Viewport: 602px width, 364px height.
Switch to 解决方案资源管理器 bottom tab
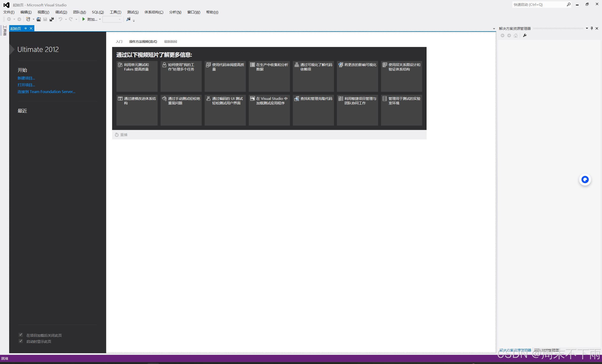(x=515, y=350)
